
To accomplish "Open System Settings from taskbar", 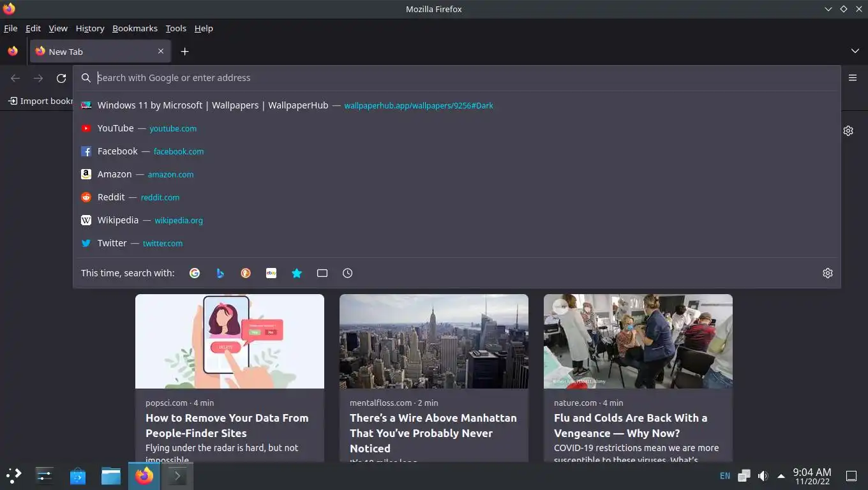I will pyautogui.click(x=44, y=475).
